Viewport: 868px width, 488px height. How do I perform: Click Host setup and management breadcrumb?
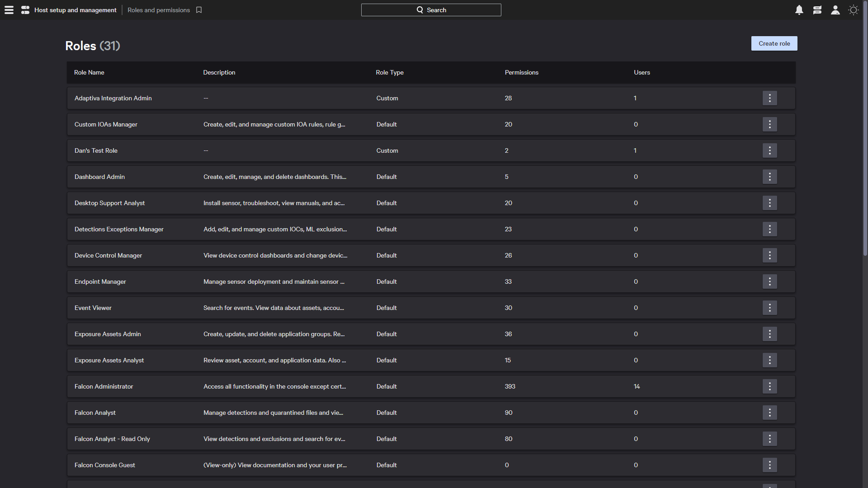pos(75,10)
